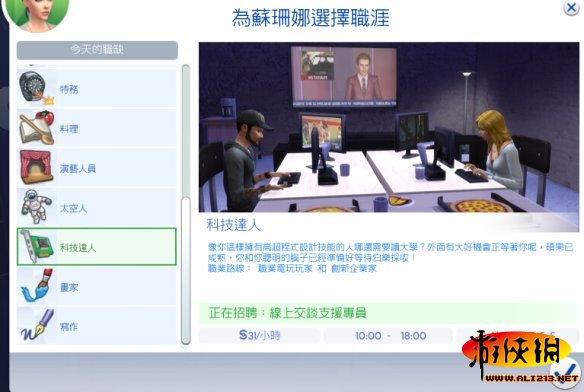This screenshot has height=392, width=584.
Task: Click the 畫家 career label
Action: pos(69,287)
